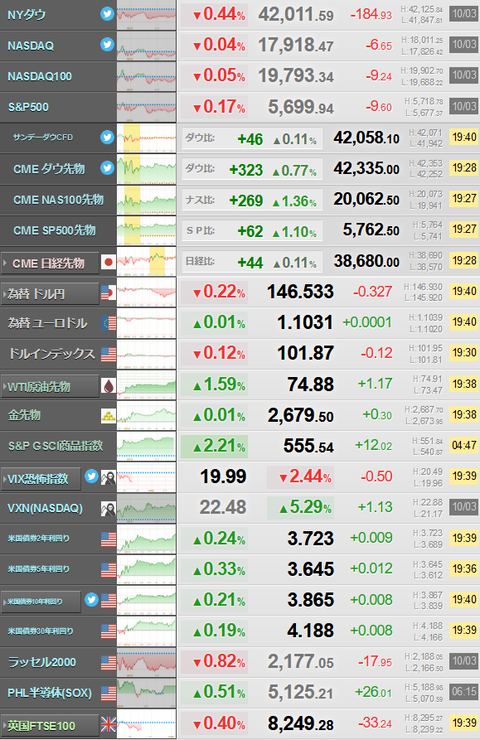Open the NASDAQ mini chart
The image size is (480, 740).
[x=146, y=46]
